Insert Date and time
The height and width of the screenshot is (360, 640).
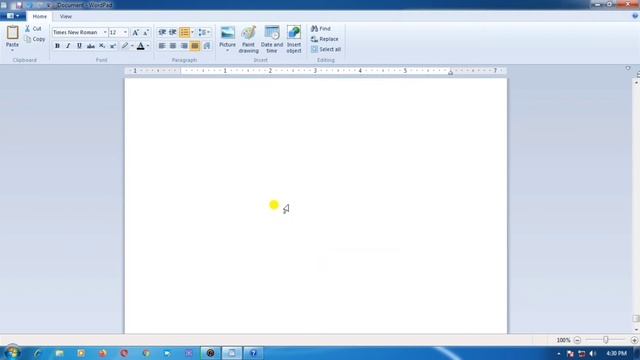[x=272, y=39]
